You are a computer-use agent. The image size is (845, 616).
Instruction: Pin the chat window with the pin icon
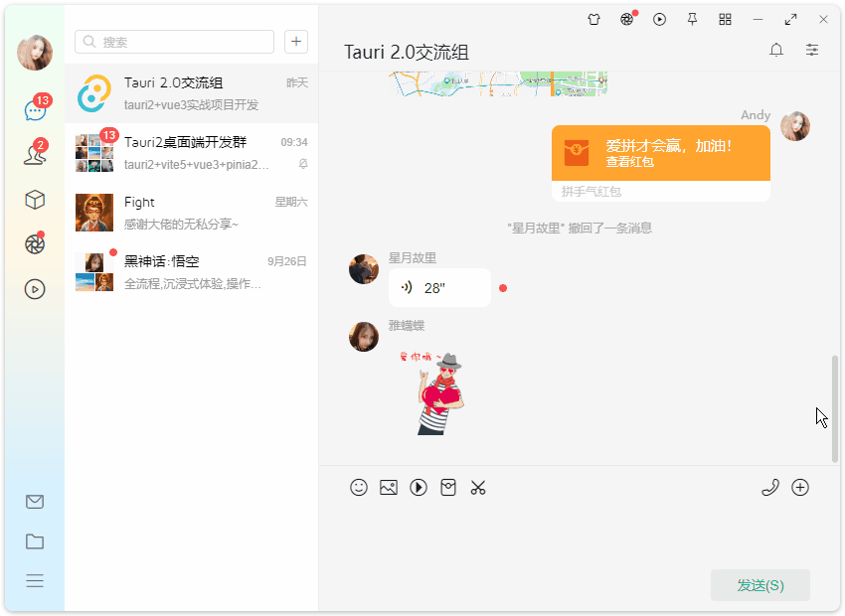click(692, 19)
